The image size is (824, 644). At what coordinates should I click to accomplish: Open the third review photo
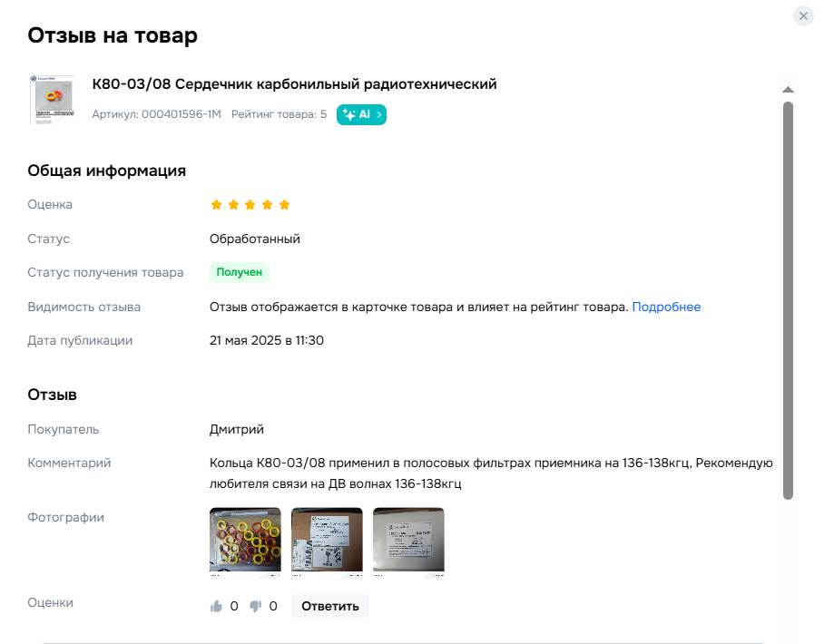point(408,542)
